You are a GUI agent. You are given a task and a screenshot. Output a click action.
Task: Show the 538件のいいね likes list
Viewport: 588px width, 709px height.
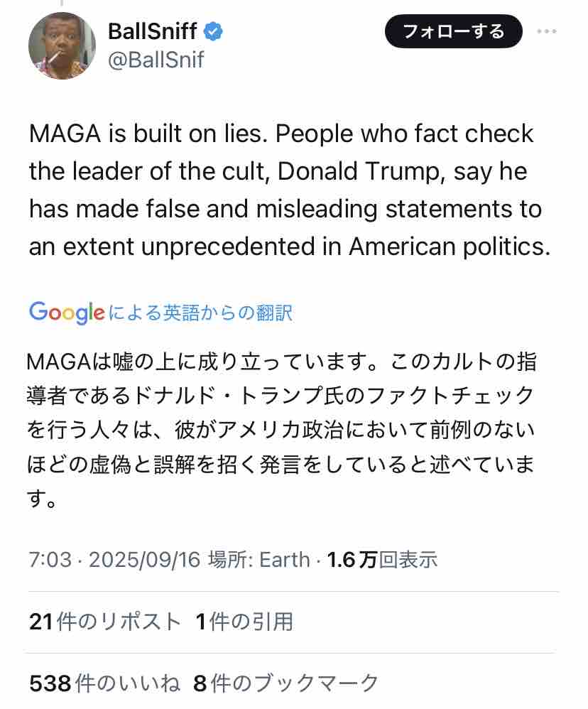pyautogui.click(x=104, y=683)
